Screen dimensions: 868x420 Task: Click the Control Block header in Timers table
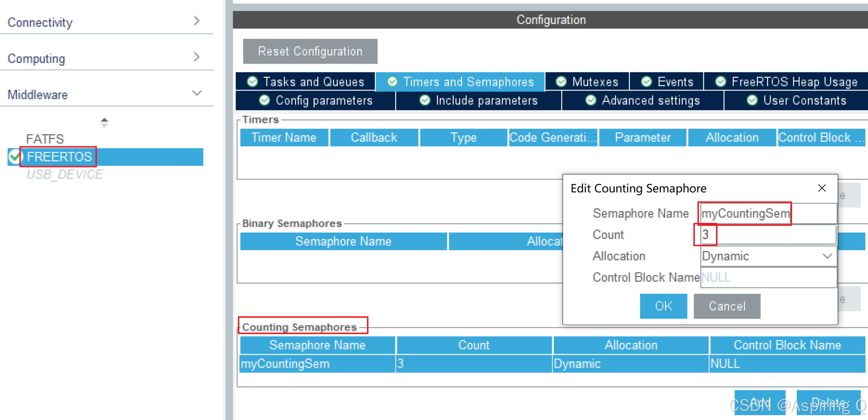coord(822,138)
